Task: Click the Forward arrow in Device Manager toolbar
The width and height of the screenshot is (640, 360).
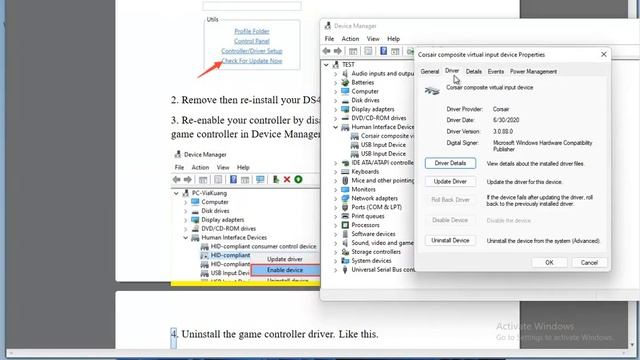Action: [338, 51]
